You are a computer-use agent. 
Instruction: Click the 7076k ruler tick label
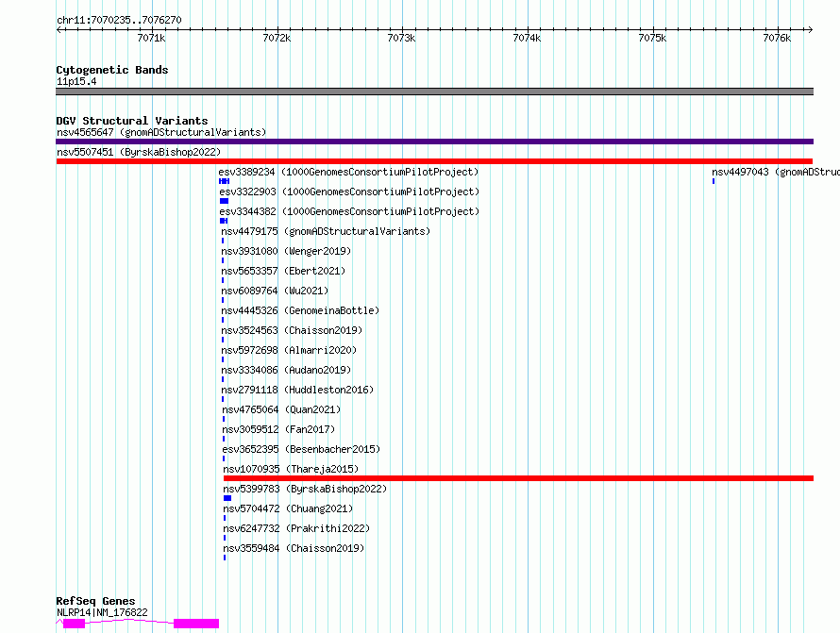point(777,38)
